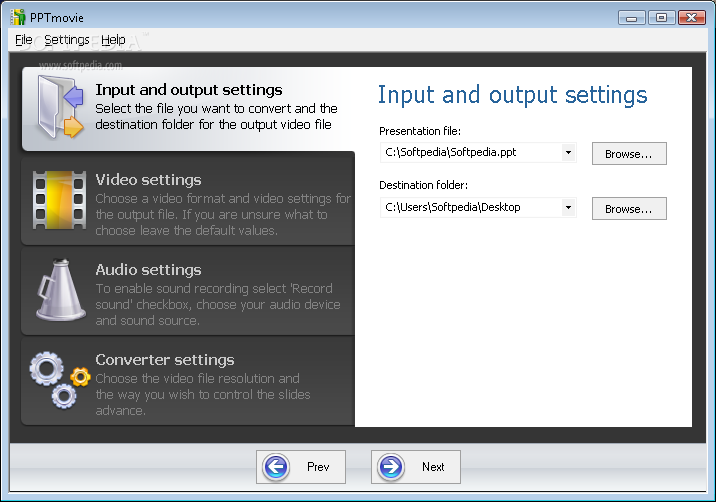
Task: Open the Help menu
Action: coord(113,40)
